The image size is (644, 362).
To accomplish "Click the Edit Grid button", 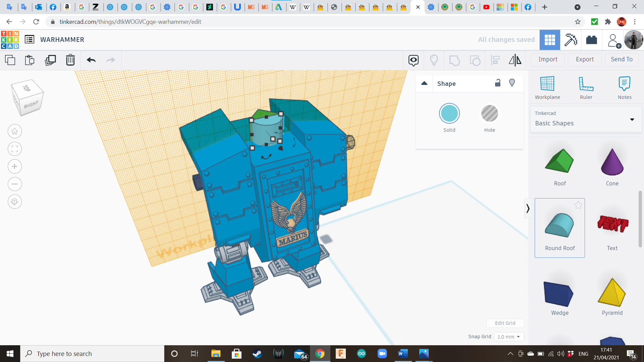I will (505, 323).
